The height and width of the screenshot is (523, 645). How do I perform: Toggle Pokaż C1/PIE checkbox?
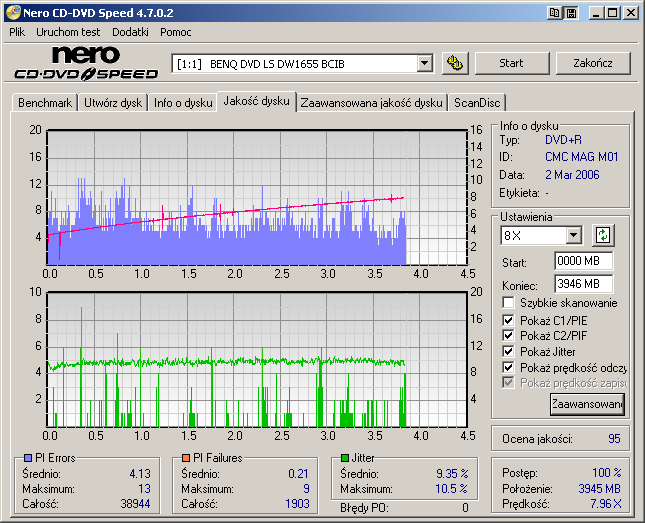508,320
